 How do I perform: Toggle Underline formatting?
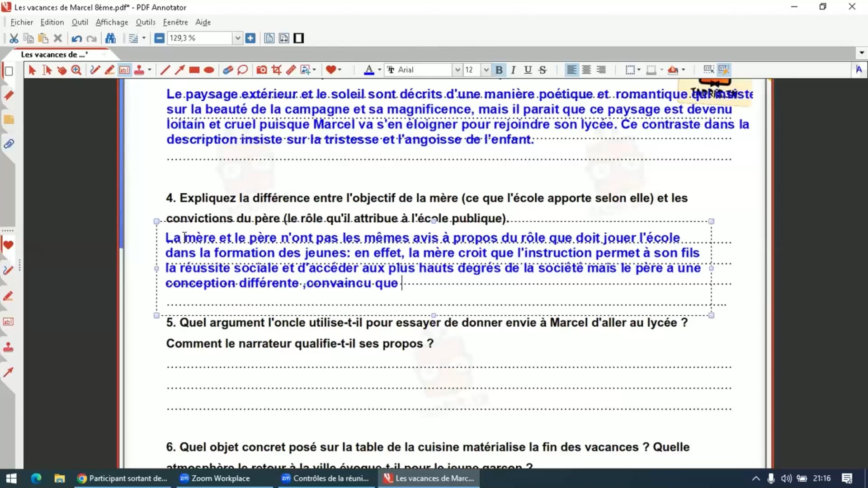click(528, 70)
